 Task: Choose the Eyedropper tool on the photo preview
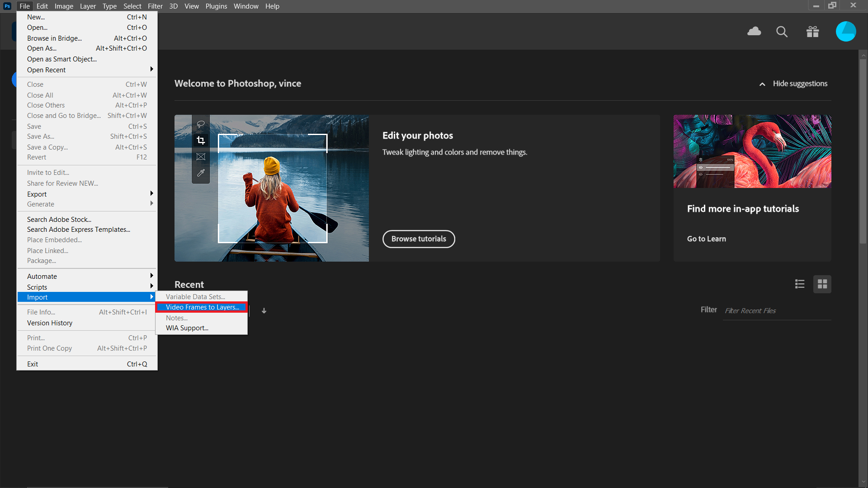pos(201,173)
